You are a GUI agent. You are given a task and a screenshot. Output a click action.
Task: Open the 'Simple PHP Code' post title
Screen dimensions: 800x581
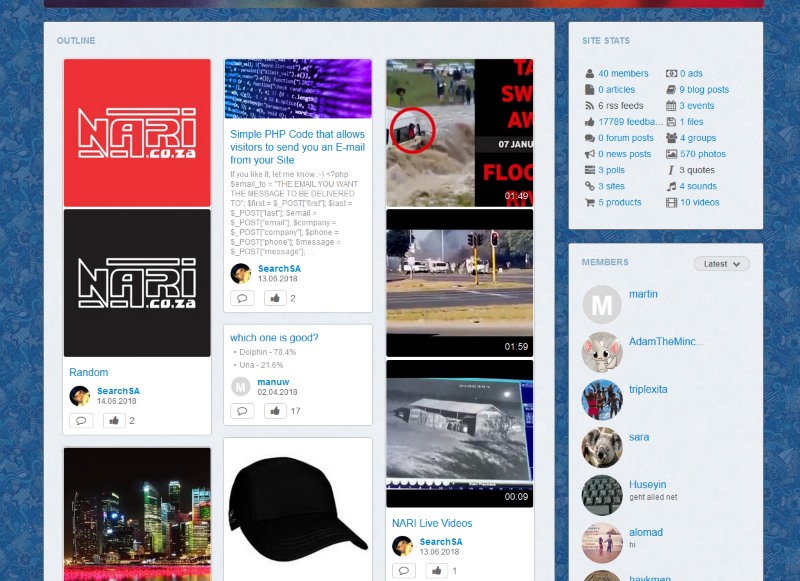[x=297, y=147]
